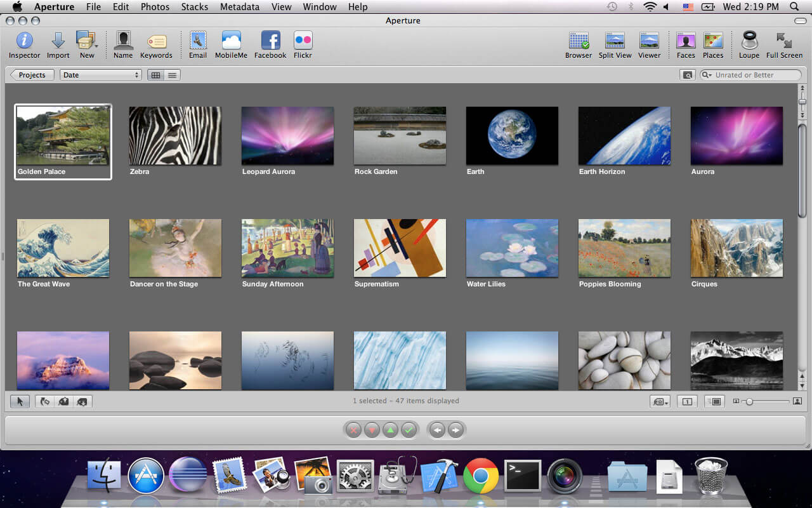Image resolution: width=812 pixels, height=508 pixels.
Task: Launch Google Chrome from the Dock
Action: point(481,475)
